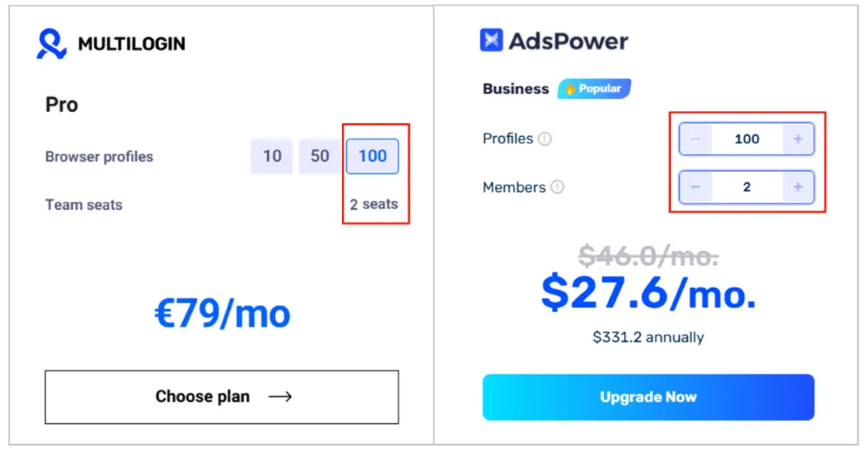This screenshot has height=450, width=868.
Task: Click the Upgrade Now button
Action: [648, 397]
